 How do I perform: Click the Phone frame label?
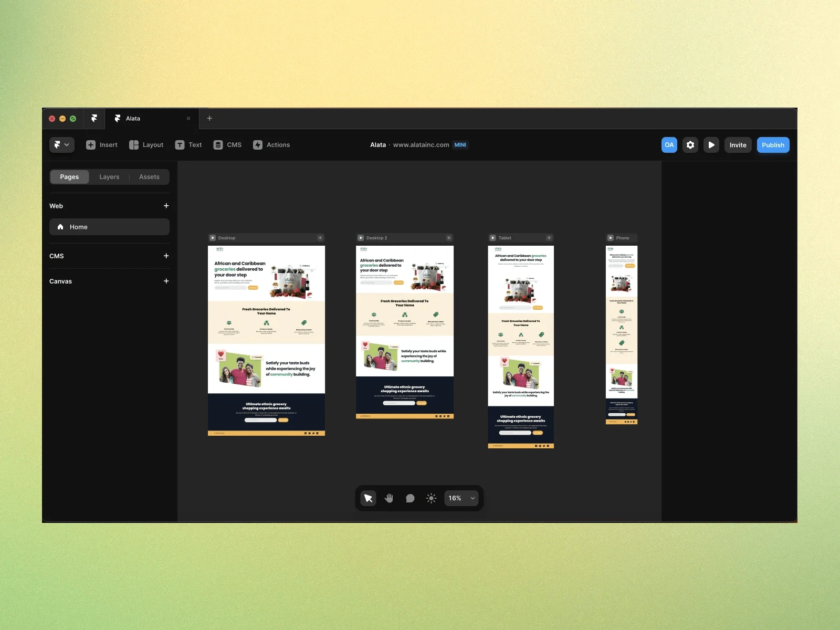pyautogui.click(x=623, y=238)
